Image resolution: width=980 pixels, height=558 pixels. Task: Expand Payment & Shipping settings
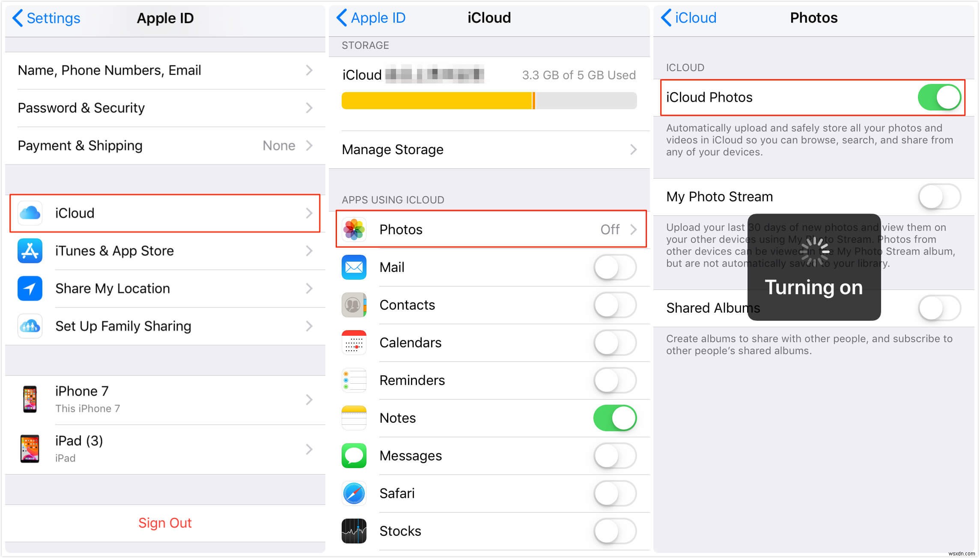tap(164, 146)
